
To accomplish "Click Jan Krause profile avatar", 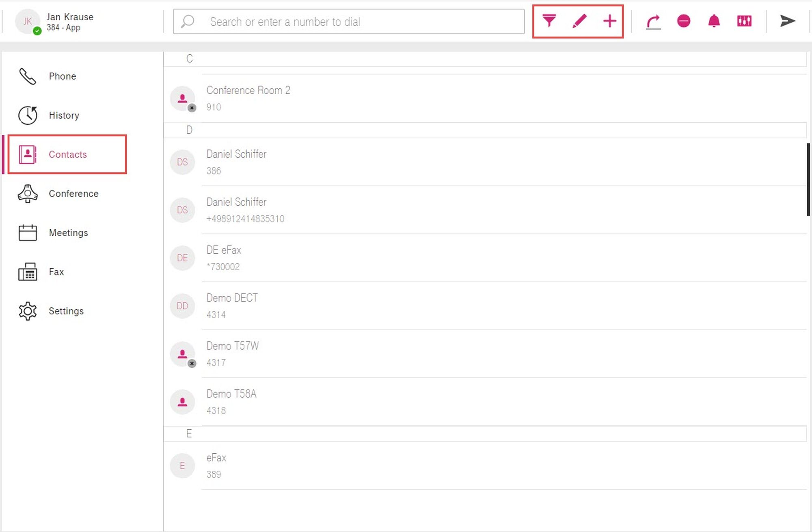I will click(27, 22).
